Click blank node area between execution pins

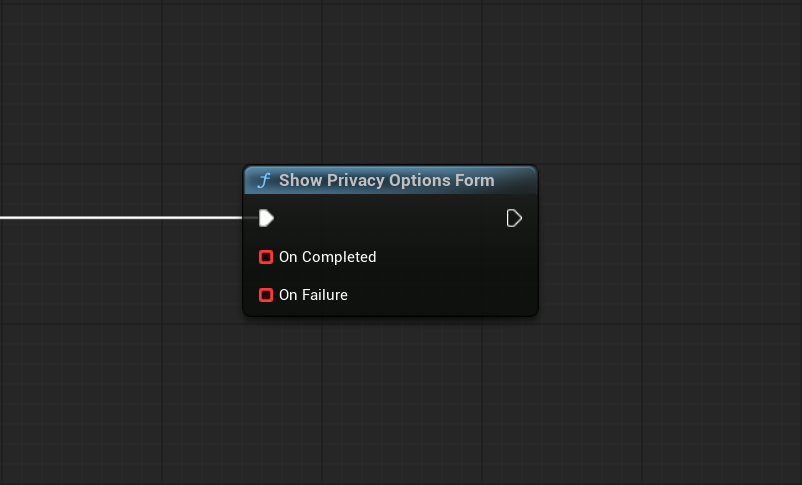pos(390,218)
